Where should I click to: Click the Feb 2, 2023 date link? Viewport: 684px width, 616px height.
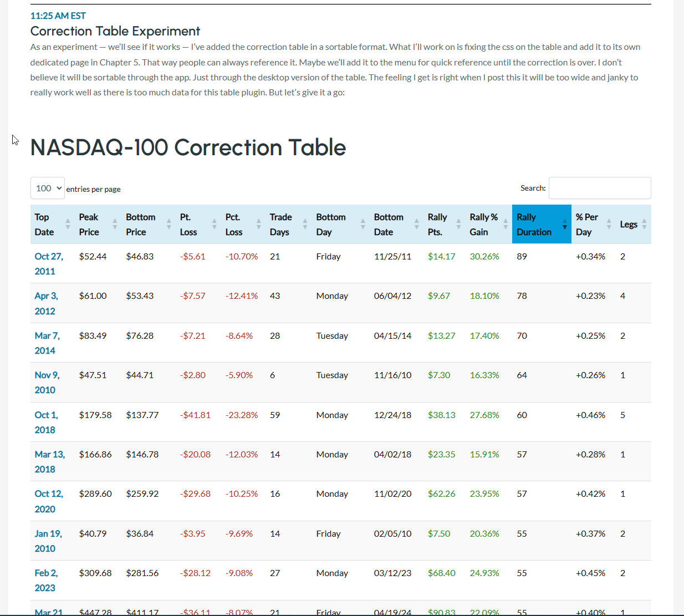(x=46, y=581)
